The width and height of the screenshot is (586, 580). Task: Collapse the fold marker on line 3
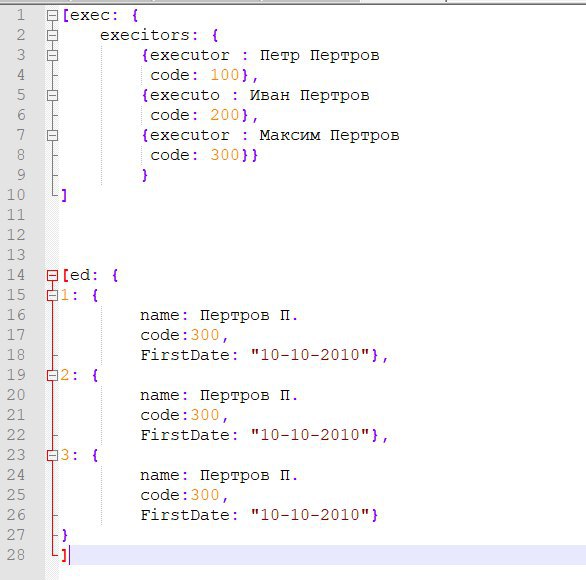tap(52, 56)
